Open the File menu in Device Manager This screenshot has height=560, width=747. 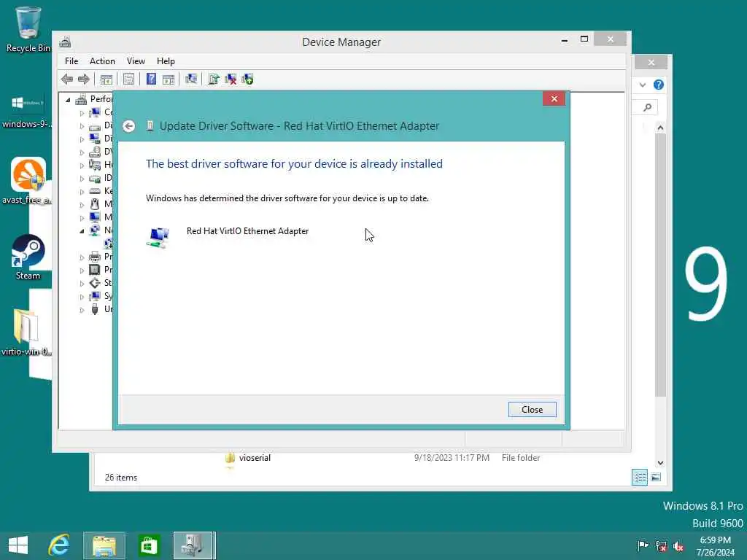71,61
